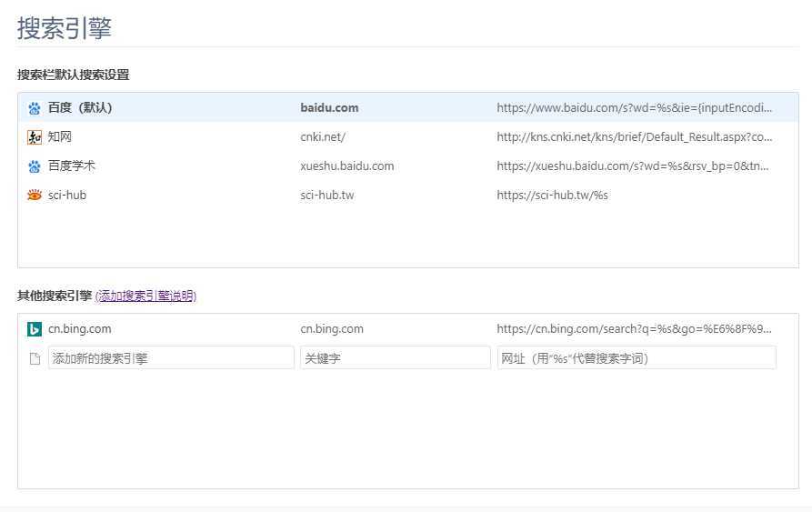Image resolution: width=812 pixels, height=512 pixels.
Task: Click the https://xueshu.baidu.com/s?wd= URL cell
Action: tap(633, 166)
